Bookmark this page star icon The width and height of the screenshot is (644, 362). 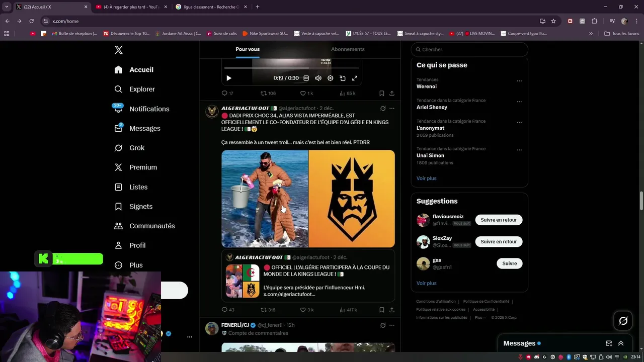(x=553, y=21)
